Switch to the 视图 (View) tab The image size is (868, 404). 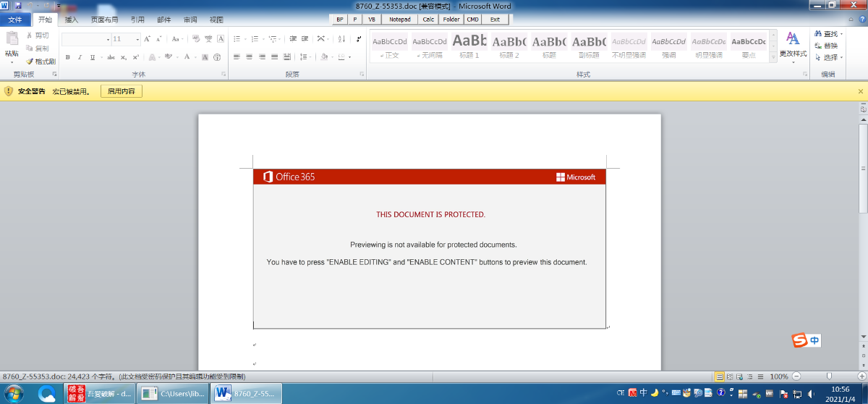coord(216,20)
